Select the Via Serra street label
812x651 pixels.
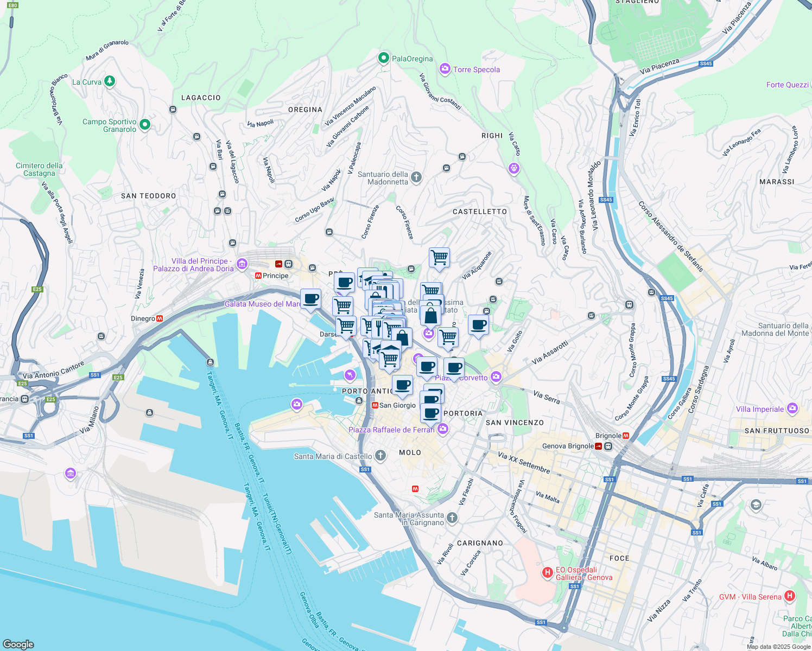pos(547,397)
